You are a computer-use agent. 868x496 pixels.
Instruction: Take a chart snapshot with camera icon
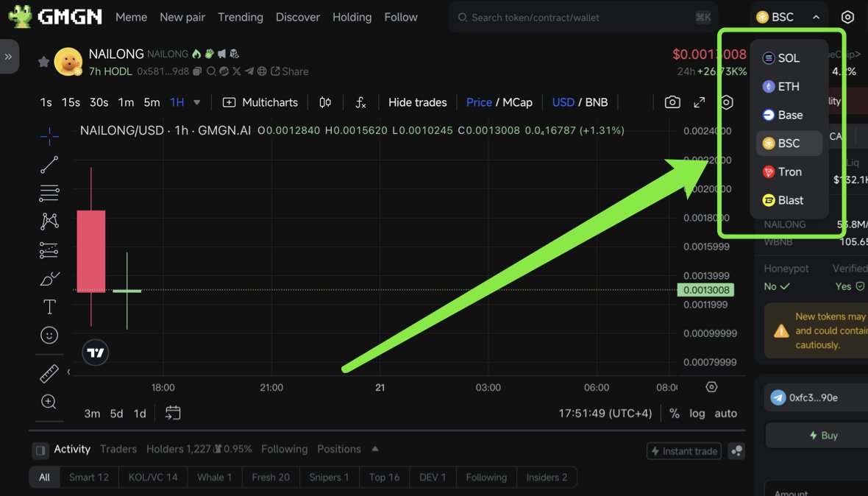point(672,102)
